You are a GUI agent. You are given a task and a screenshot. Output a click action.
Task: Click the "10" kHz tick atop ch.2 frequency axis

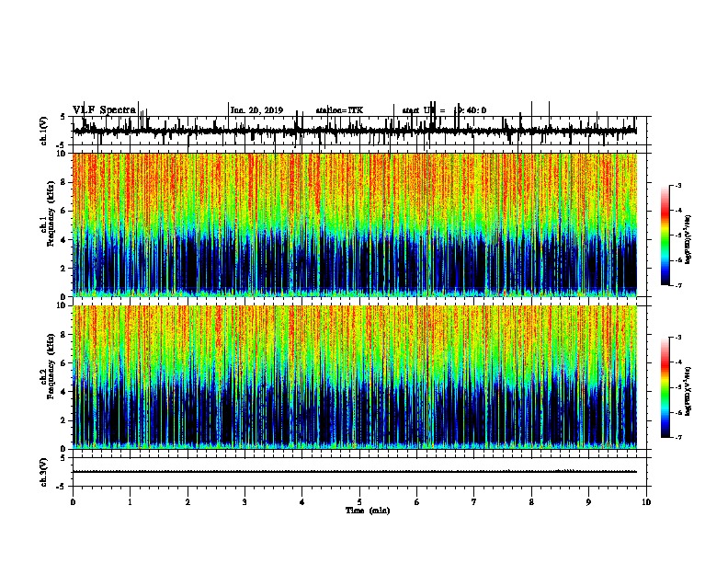(63, 305)
